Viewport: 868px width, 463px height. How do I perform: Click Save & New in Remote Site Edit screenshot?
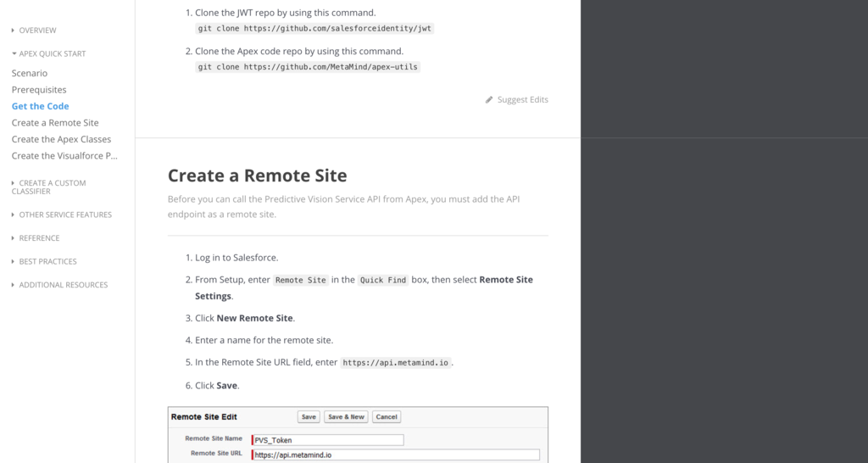[x=346, y=417]
